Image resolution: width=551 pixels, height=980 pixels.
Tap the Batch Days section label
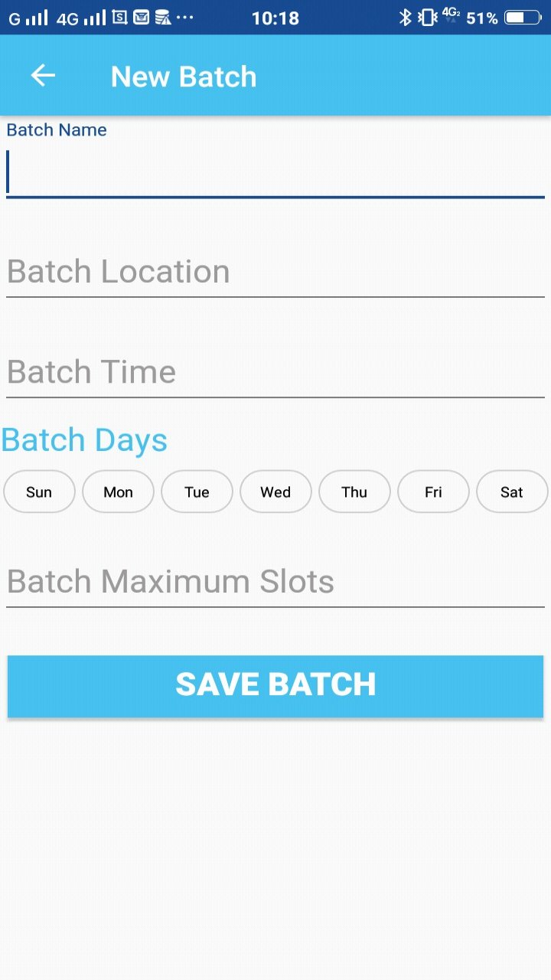84,440
